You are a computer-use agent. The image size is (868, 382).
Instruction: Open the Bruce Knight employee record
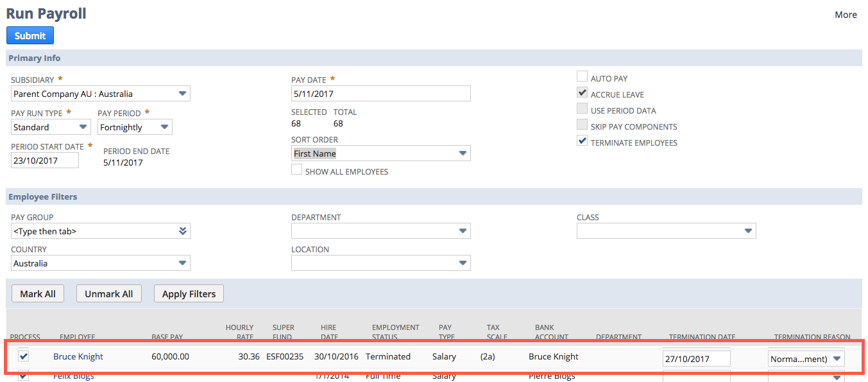78,356
